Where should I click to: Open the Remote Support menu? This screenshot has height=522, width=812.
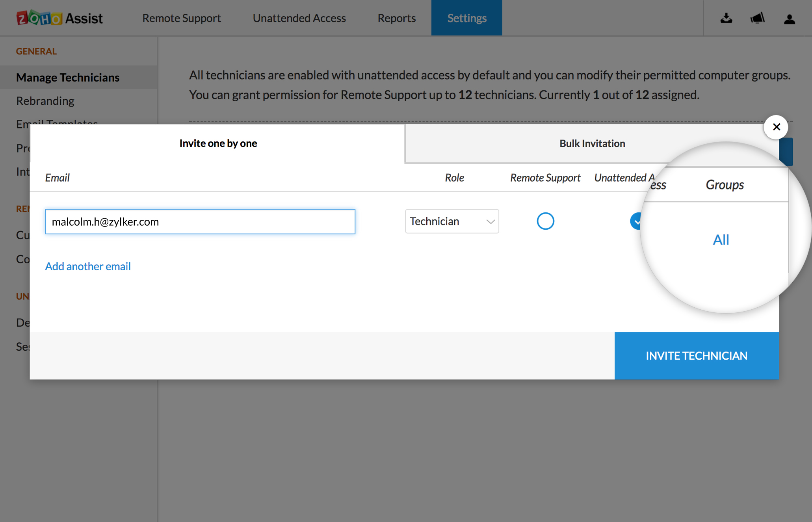181,18
